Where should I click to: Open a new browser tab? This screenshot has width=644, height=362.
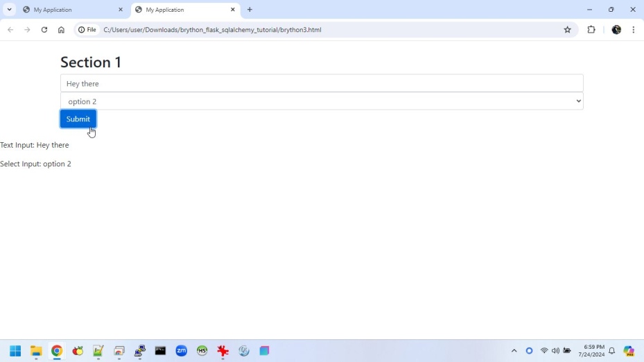tap(250, 10)
